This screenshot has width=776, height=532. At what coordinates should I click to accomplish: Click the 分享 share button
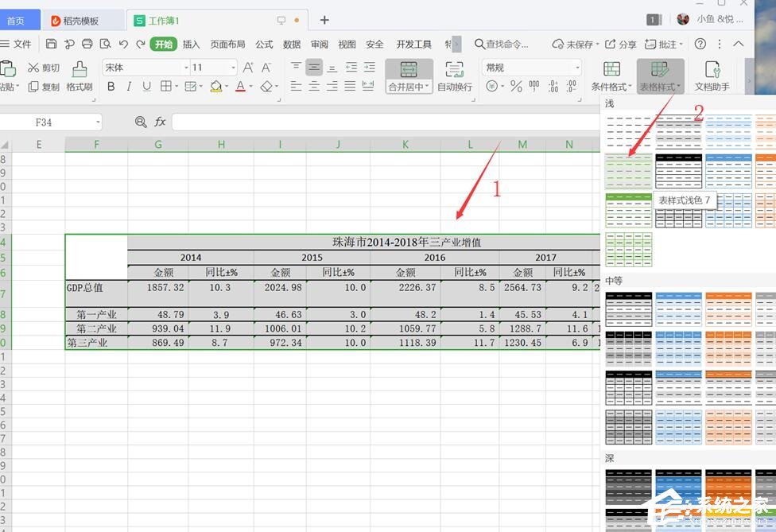626,45
